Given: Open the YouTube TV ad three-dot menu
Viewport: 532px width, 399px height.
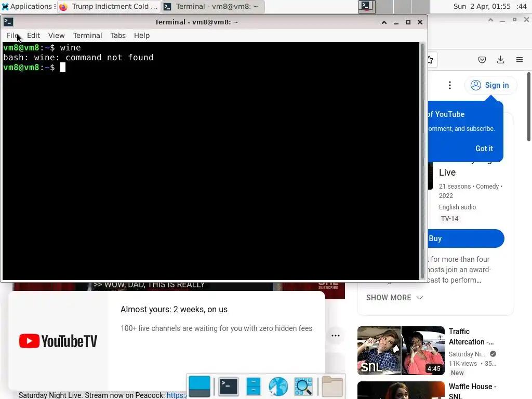Looking at the screenshot, I should [x=336, y=336].
